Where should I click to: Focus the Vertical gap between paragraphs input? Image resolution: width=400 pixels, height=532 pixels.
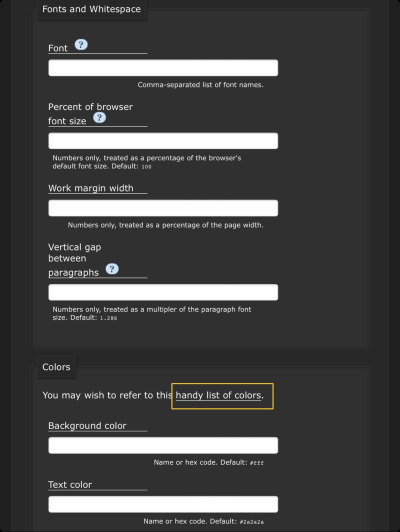click(163, 292)
